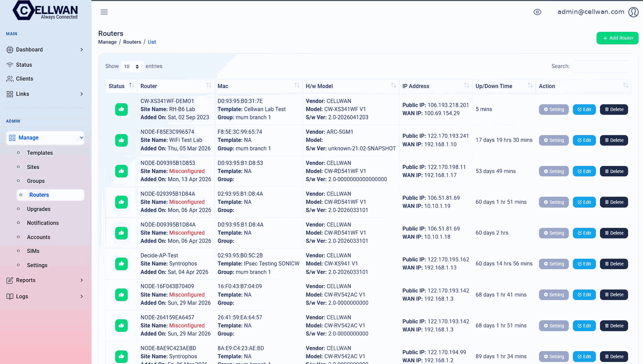The height and width of the screenshot is (364, 643).
Task: Open Notifications under Manage
Action: point(43,223)
